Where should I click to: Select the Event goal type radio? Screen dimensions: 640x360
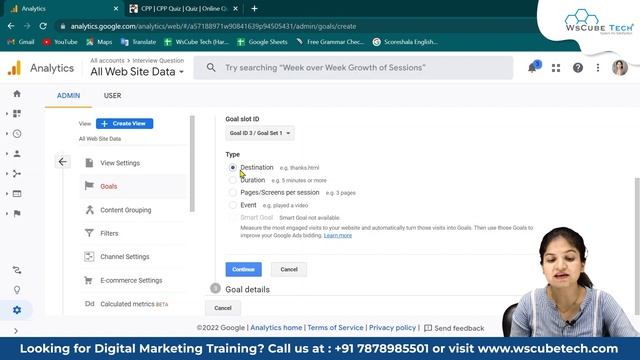[233, 205]
